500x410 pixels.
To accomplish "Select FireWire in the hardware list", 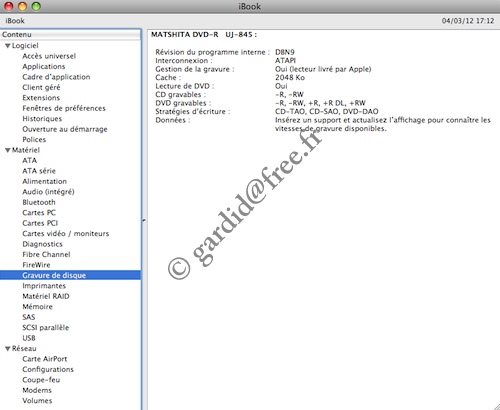I will [x=36, y=265].
